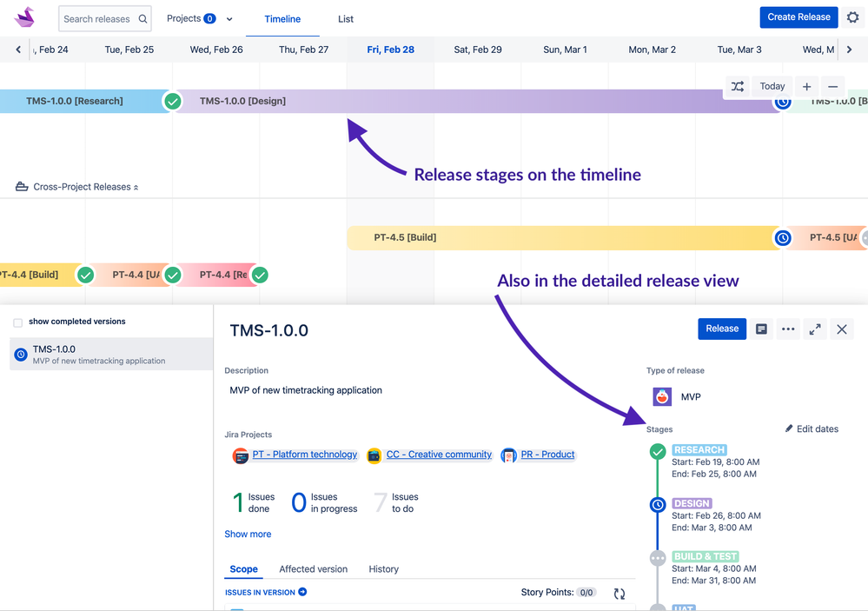Click the purple swan app logo
Viewport: 868px width, 611px height.
pyautogui.click(x=25, y=17)
